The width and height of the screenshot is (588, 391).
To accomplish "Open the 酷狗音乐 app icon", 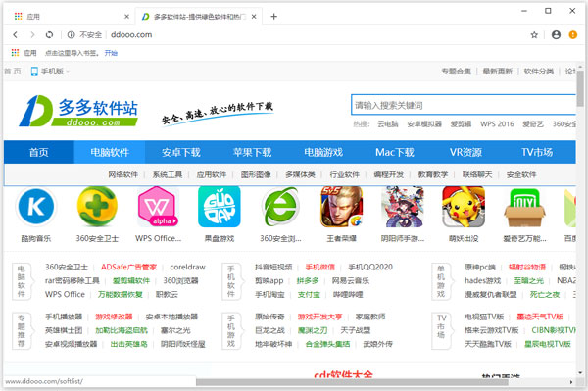I will [x=36, y=207].
